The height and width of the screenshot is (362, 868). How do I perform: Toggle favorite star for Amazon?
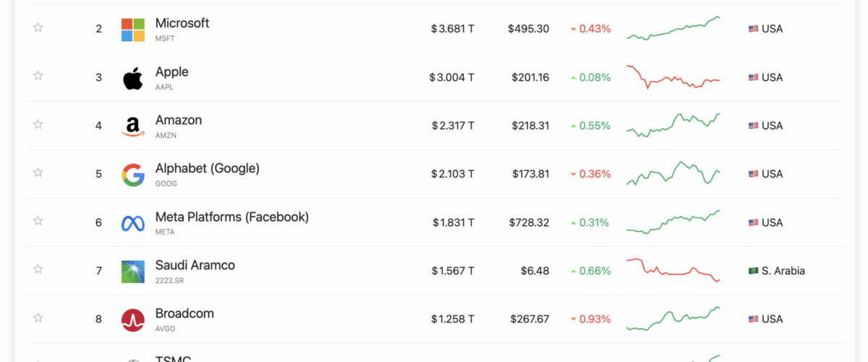click(38, 125)
